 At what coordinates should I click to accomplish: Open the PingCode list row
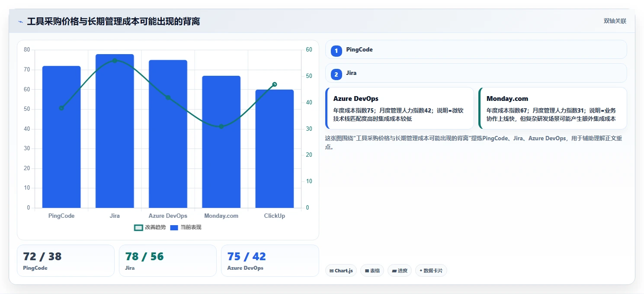(x=476, y=49)
